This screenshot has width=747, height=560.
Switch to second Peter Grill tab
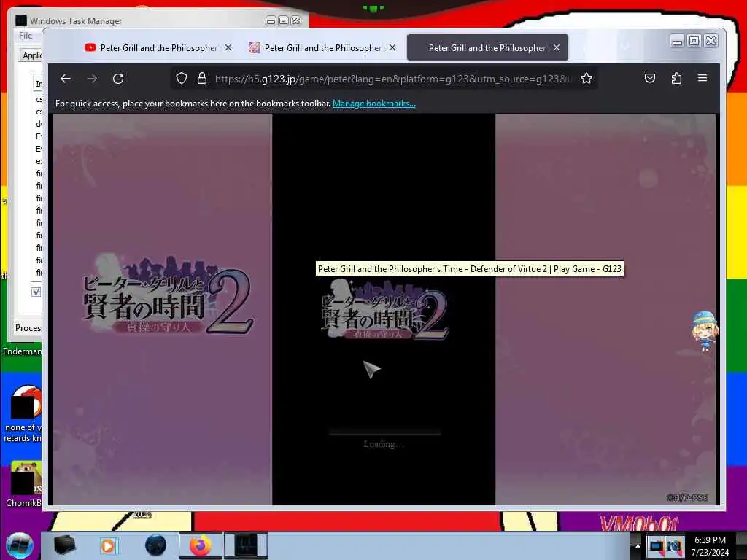point(322,47)
